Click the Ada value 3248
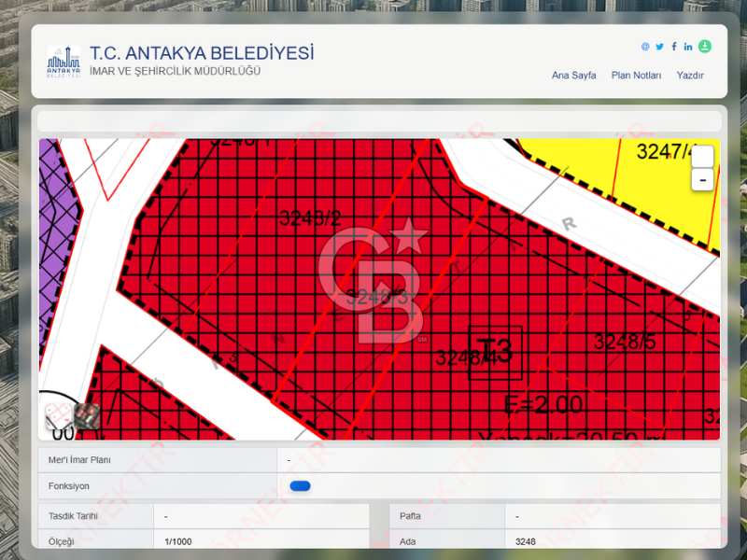The width and height of the screenshot is (747, 560). click(x=526, y=542)
